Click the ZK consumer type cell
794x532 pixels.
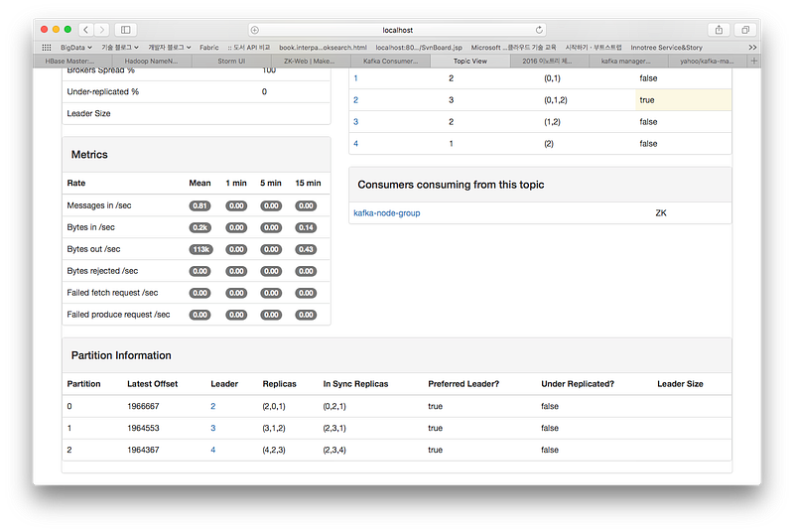tap(661, 213)
